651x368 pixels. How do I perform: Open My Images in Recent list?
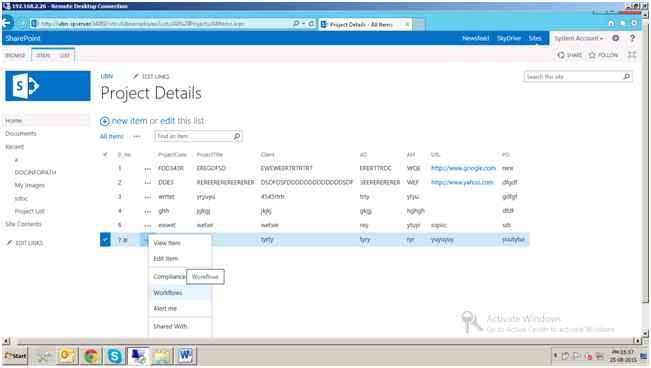tap(29, 185)
